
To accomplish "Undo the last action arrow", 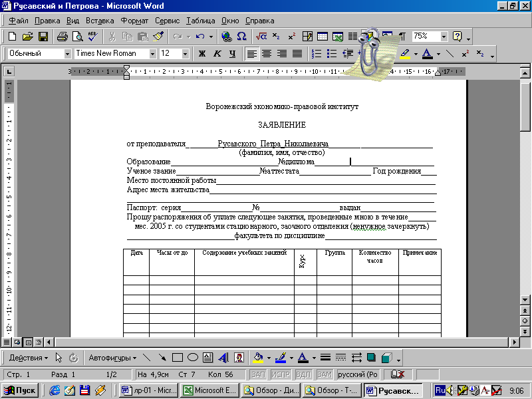I will click(200, 37).
